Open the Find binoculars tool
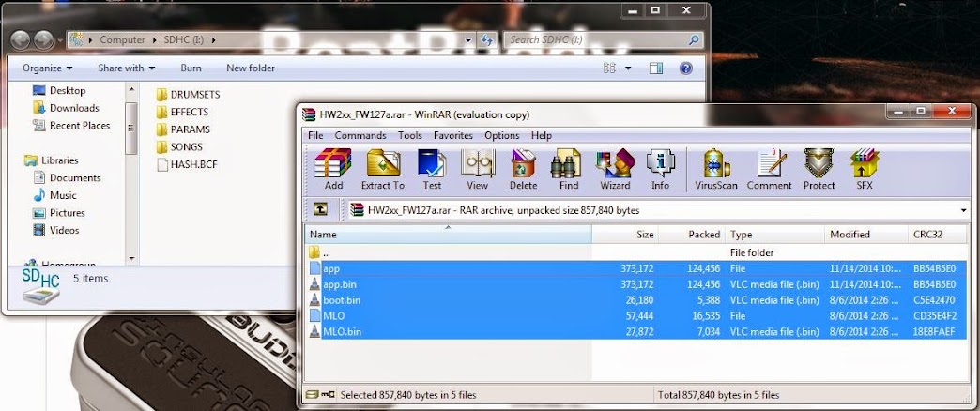Viewport: 980px width, 411px height. (x=569, y=169)
